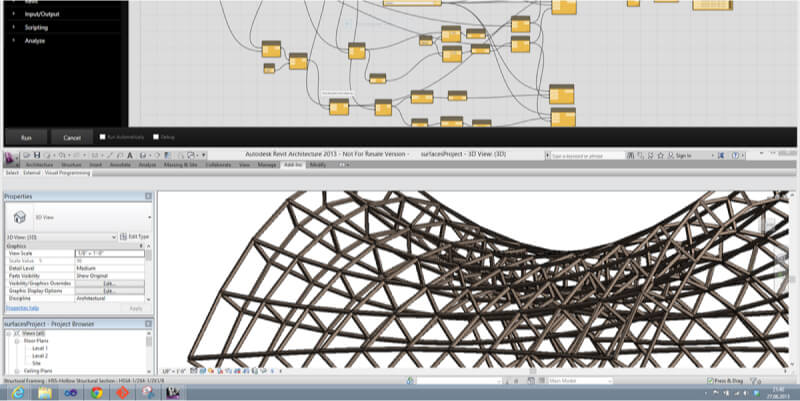Collapse the Views (all) tree node
Viewport: 800px width, 401px height.
click(x=9, y=333)
